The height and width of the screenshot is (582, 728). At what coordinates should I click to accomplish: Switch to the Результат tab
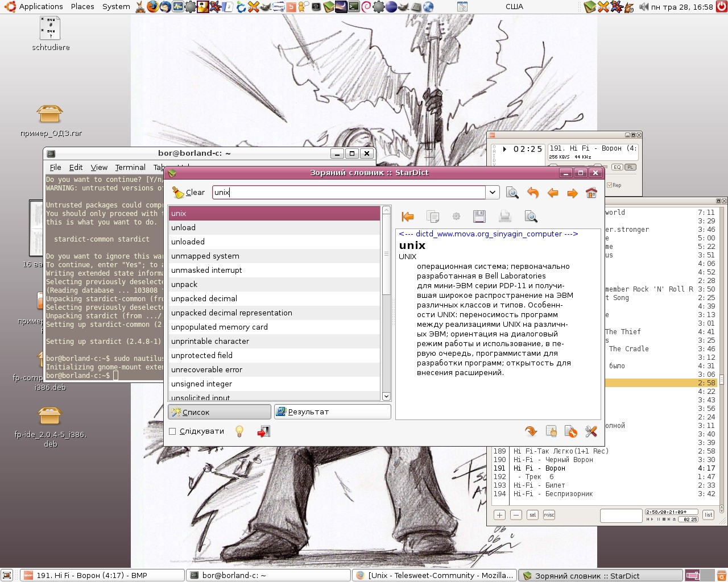332,412
